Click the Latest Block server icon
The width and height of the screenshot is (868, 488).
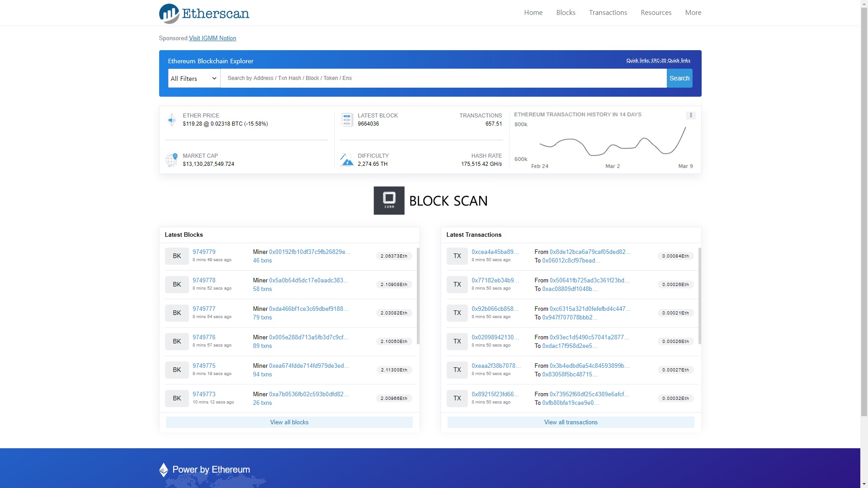coord(347,120)
